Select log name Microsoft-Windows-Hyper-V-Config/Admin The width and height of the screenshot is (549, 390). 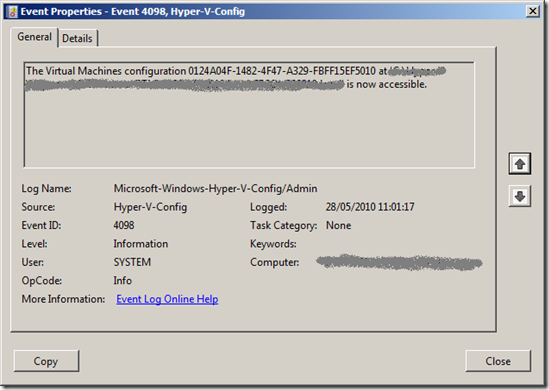coord(215,189)
